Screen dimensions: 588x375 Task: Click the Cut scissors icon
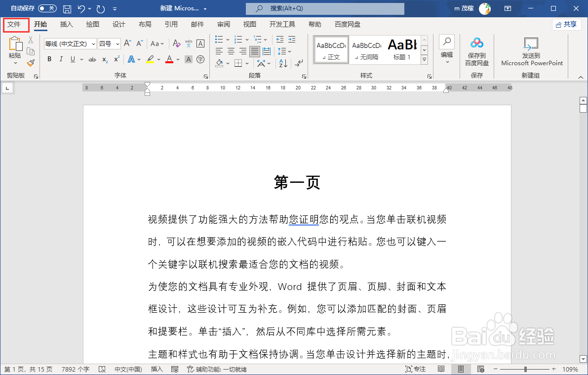point(31,40)
